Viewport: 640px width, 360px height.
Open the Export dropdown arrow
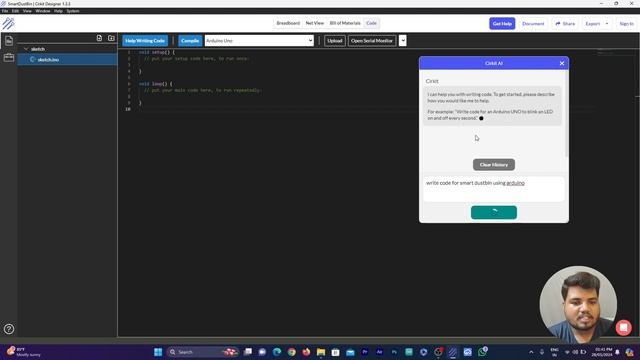[607, 24]
